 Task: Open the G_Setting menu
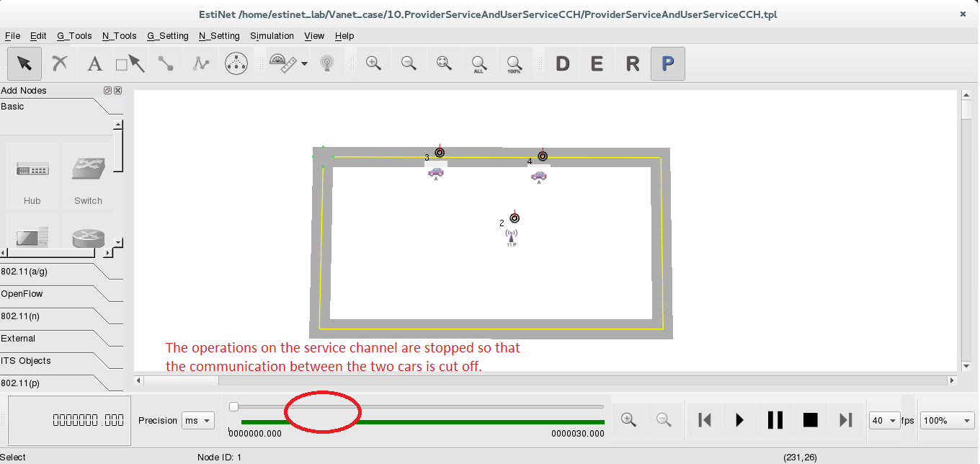(167, 35)
